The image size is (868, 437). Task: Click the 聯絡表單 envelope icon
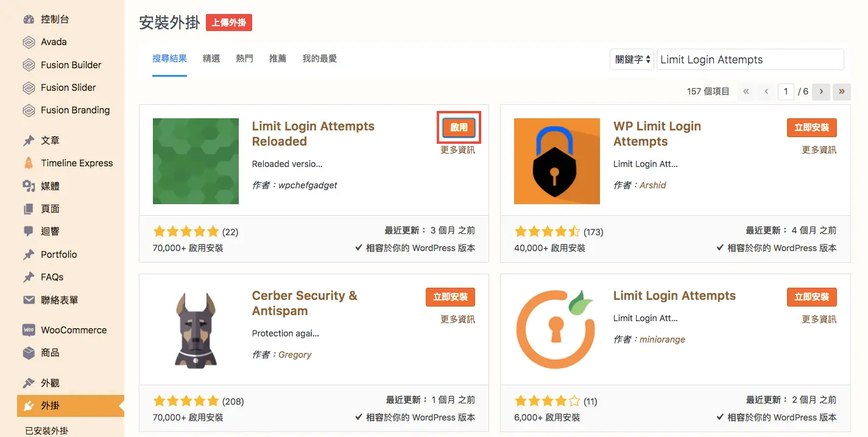point(29,300)
